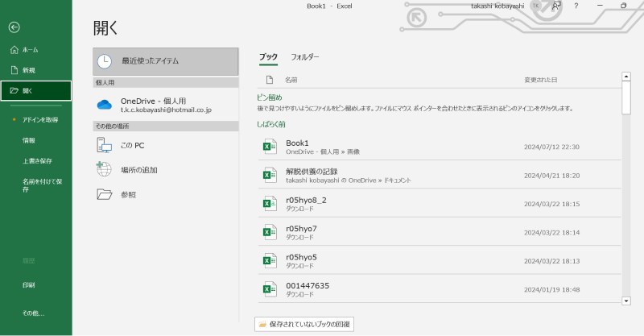Select 最近使ったアイテム location

pos(166,61)
